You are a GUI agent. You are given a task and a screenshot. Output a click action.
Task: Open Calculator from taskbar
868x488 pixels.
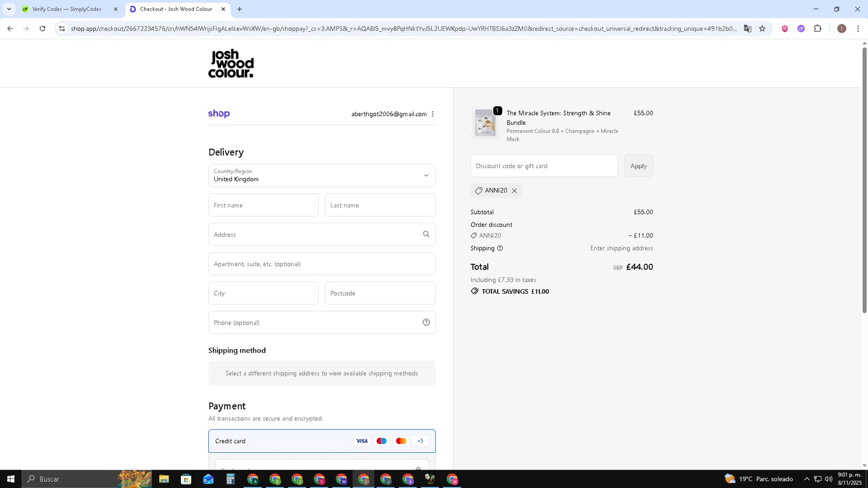[x=230, y=479]
